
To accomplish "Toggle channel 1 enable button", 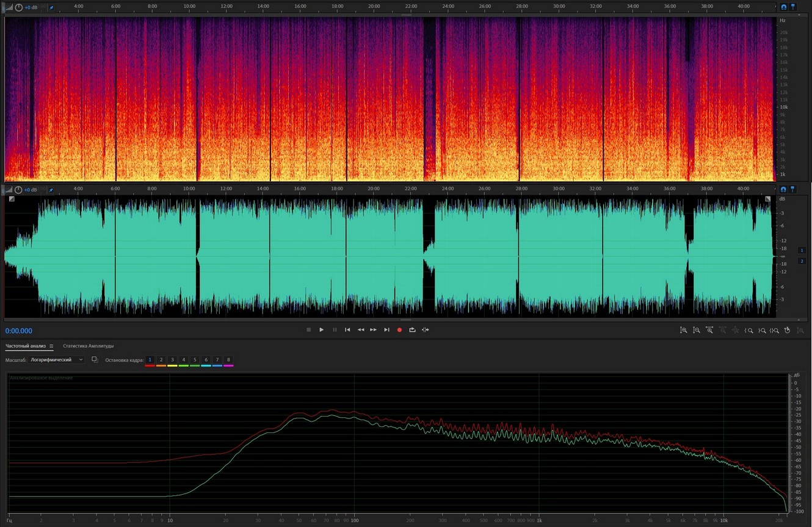I will click(802, 250).
